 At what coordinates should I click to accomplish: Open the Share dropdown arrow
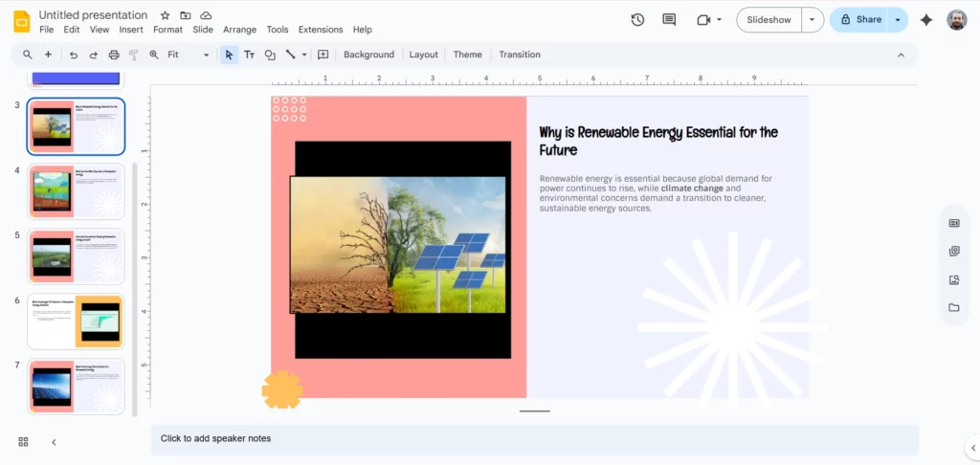[x=898, y=19]
